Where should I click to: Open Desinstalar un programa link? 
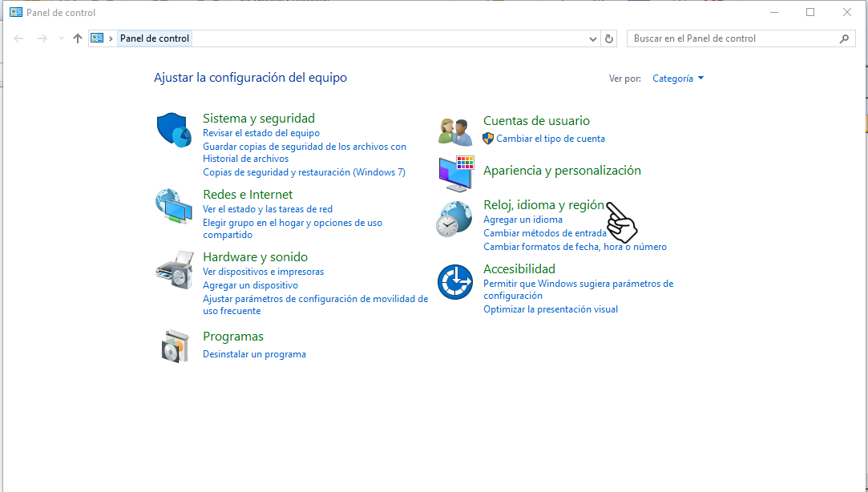click(x=254, y=354)
